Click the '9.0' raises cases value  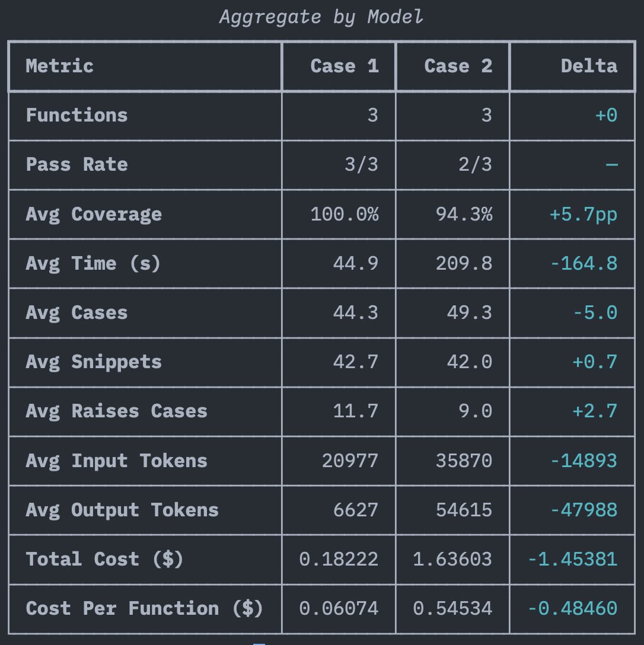tap(475, 411)
